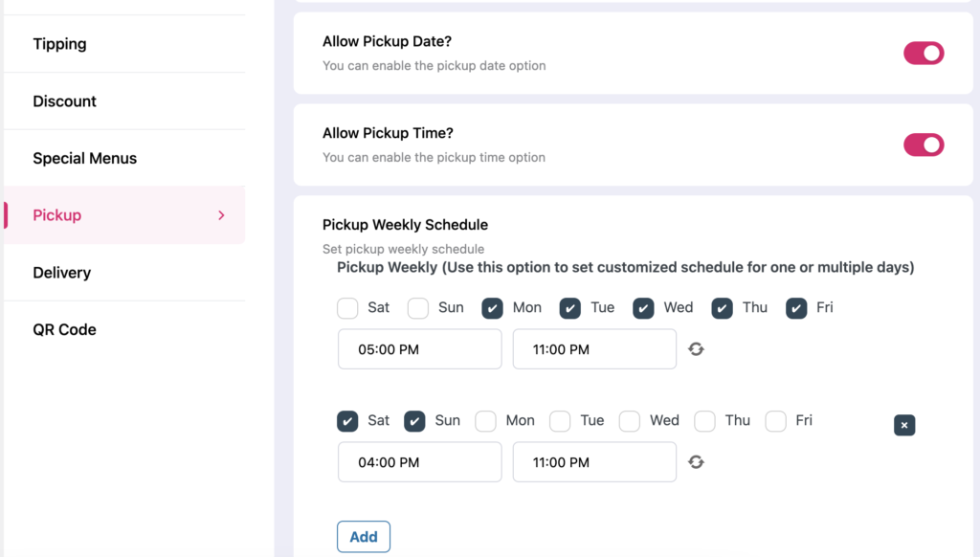Check Sun in the first schedule row
Viewport: 980px width, 557px height.
(x=418, y=308)
